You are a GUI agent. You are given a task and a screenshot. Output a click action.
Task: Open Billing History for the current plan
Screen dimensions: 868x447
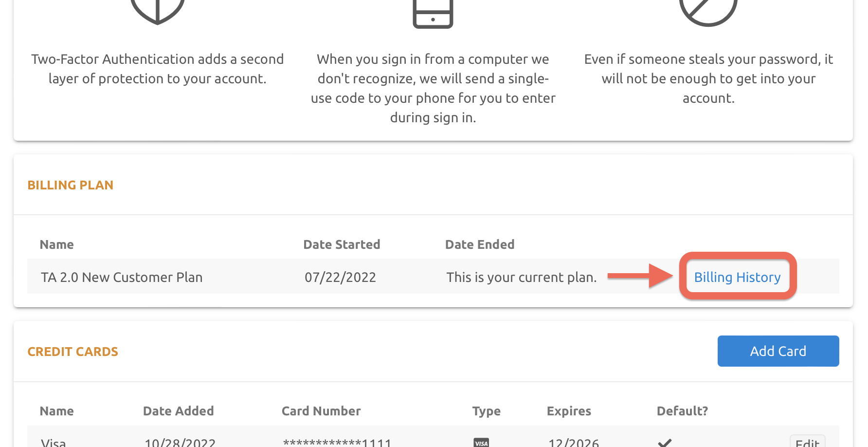click(737, 277)
